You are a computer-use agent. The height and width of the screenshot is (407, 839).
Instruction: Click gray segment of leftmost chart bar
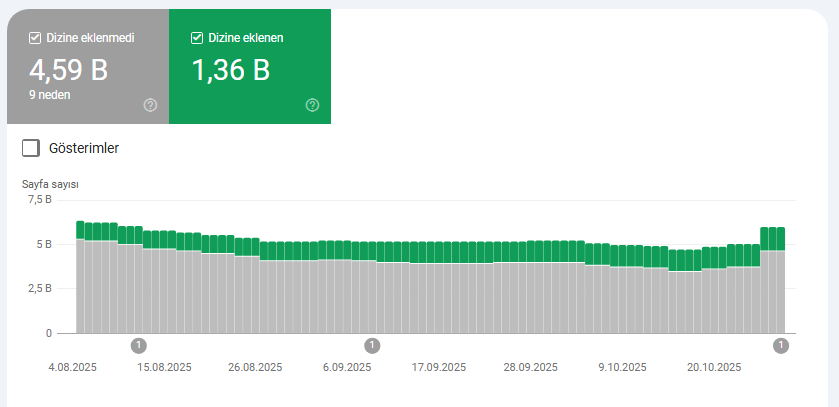coord(80,286)
